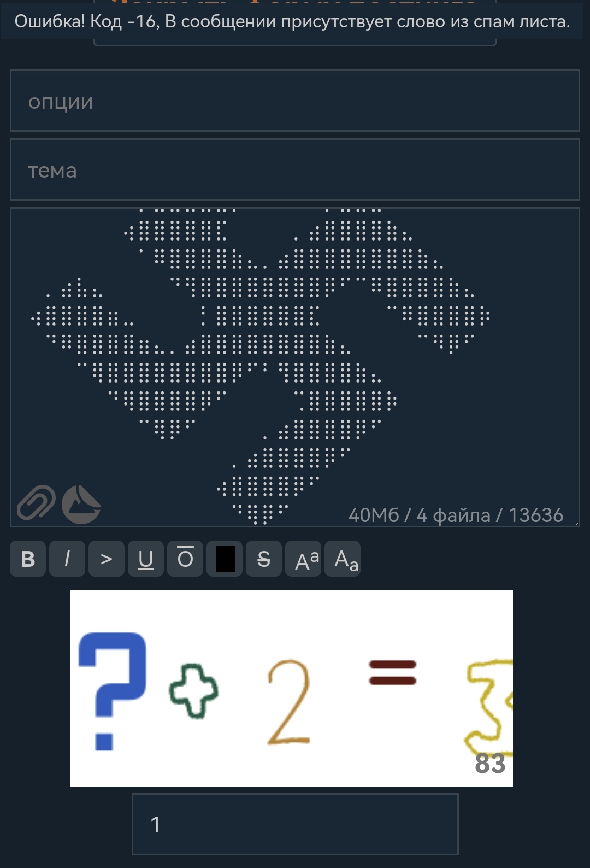Toggle bold formatting with B button
This screenshot has width=590, height=868.
28,559
